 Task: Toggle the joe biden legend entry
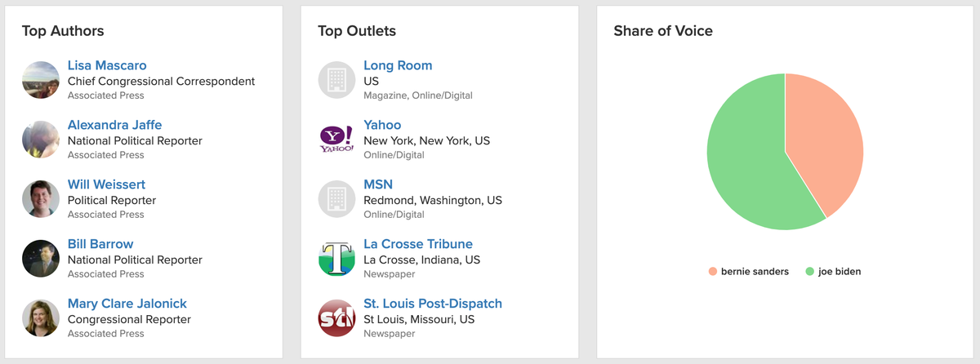pos(833,272)
